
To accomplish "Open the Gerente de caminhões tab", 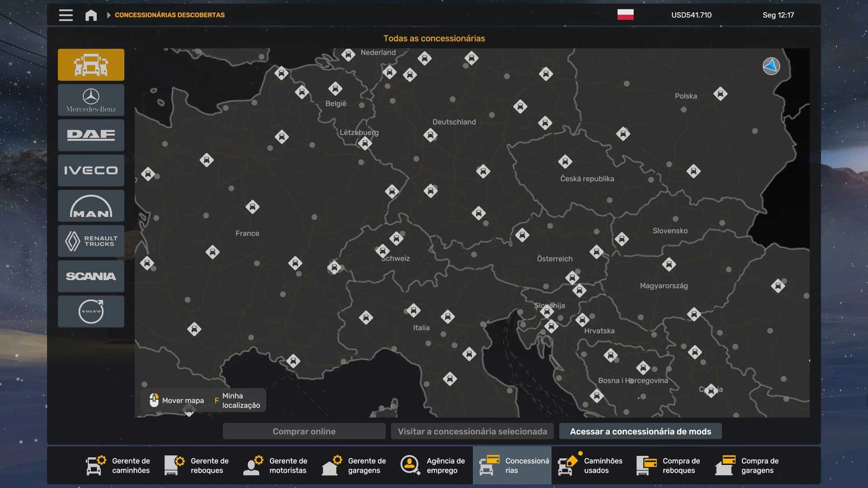I will [x=118, y=465].
